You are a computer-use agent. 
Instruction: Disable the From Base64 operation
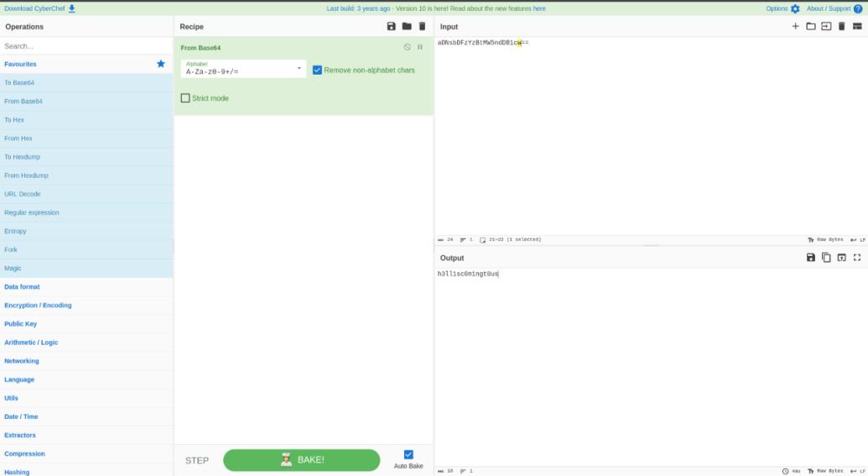pos(407,47)
